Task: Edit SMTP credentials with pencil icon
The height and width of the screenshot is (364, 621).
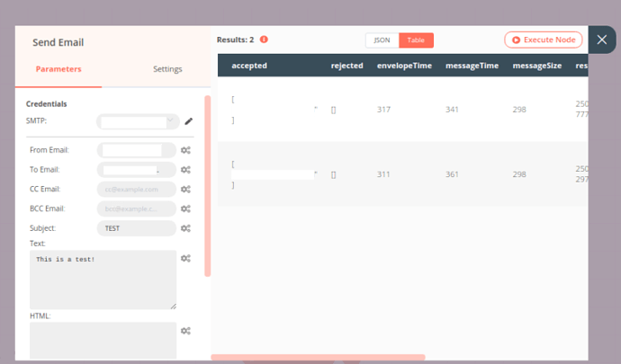Action: 188,121
